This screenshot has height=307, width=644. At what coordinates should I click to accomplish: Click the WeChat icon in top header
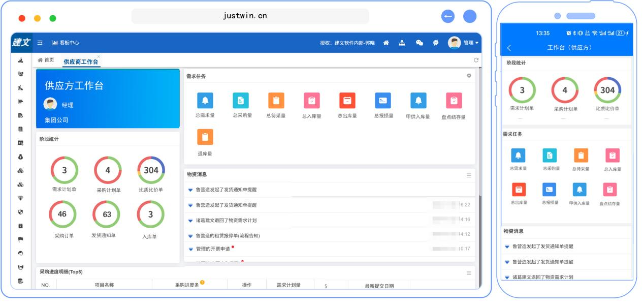click(x=420, y=43)
